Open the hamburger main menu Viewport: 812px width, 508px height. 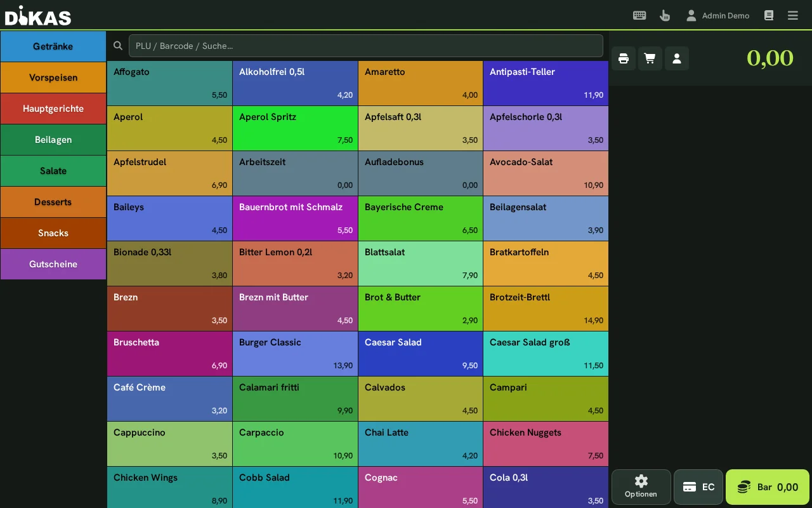point(793,15)
